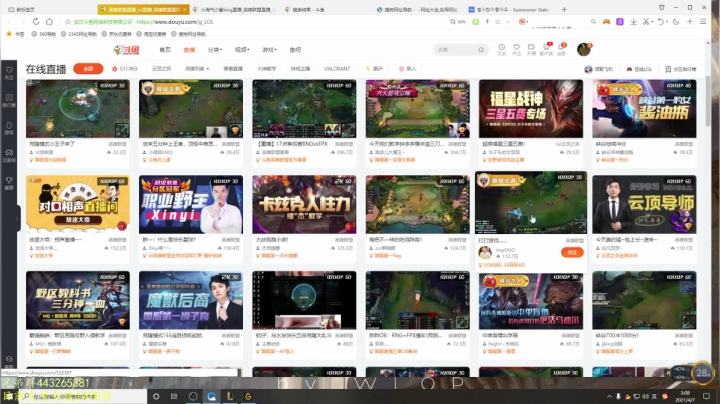The image size is (720, 404).
Task: Reload the page with the browser refresh icon
Action: click(x=36, y=22)
